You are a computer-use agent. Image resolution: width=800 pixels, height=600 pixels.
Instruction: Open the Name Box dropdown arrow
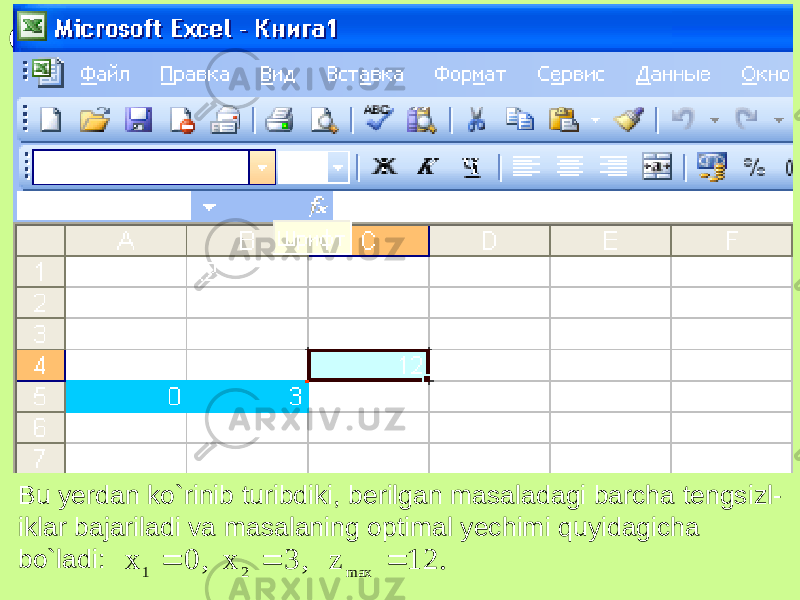[209, 207]
